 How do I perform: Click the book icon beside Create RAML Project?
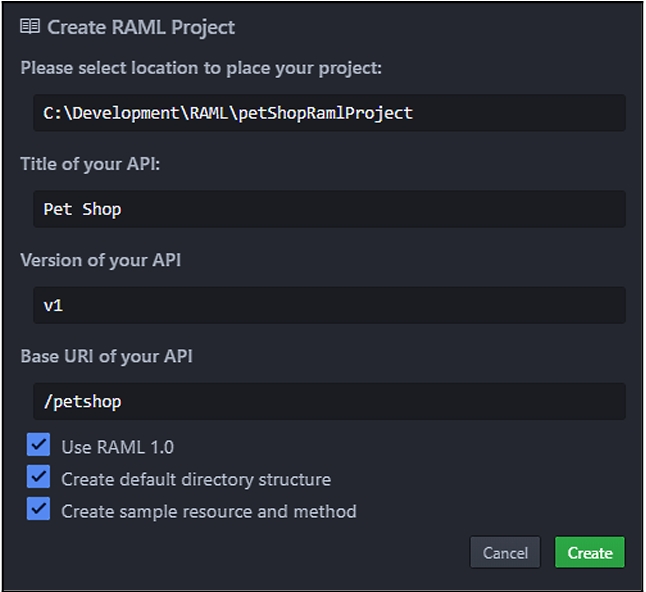click(30, 27)
